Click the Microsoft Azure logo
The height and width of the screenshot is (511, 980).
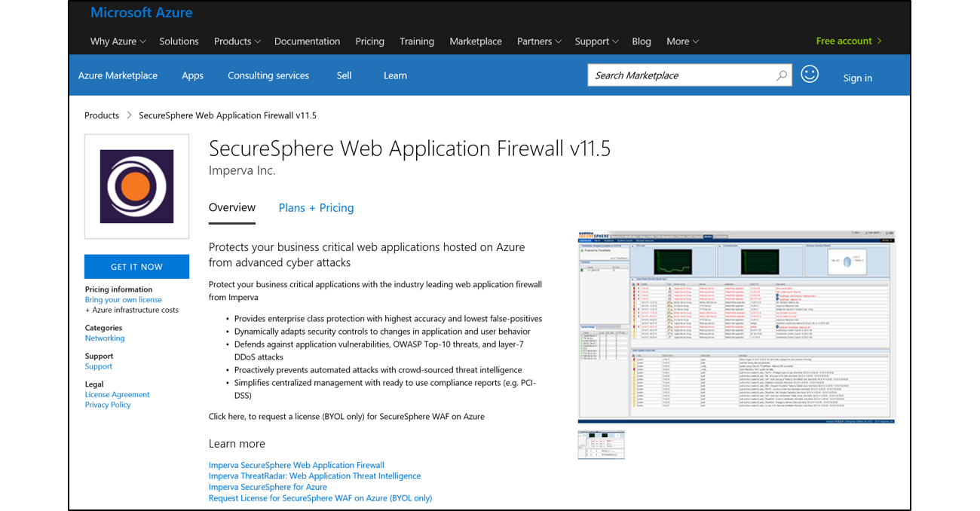point(141,12)
